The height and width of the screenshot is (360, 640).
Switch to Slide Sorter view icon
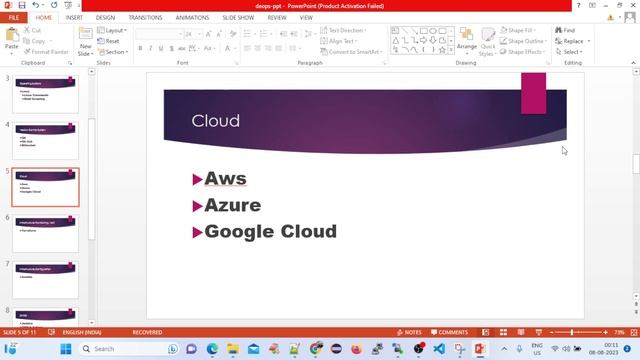pos(503,332)
